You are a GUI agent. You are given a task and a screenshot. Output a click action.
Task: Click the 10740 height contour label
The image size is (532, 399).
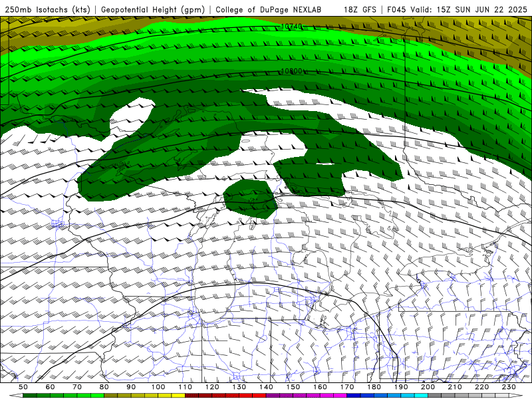(291, 26)
